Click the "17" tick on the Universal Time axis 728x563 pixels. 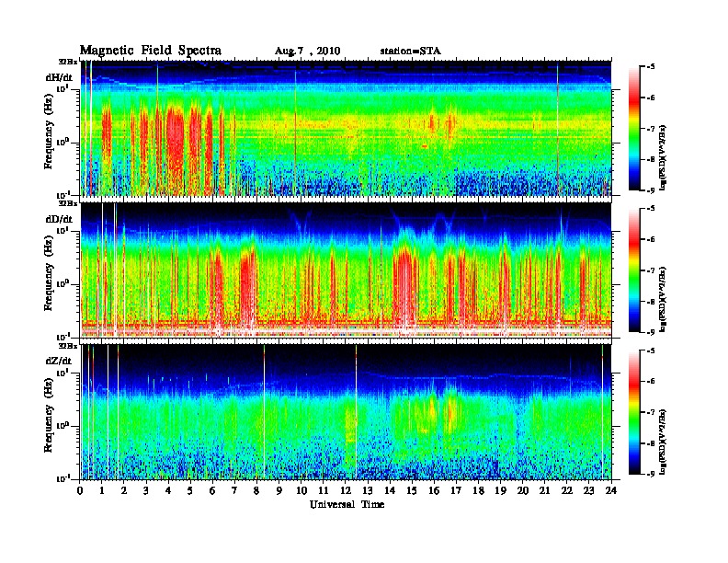pos(457,491)
